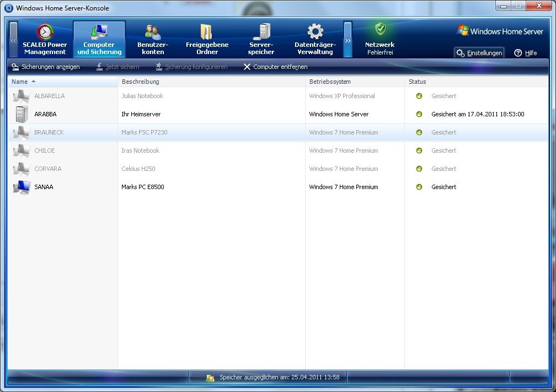Image resolution: width=556 pixels, height=392 pixels.
Task: Sort by Beschreibung column header
Action: [x=211, y=82]
